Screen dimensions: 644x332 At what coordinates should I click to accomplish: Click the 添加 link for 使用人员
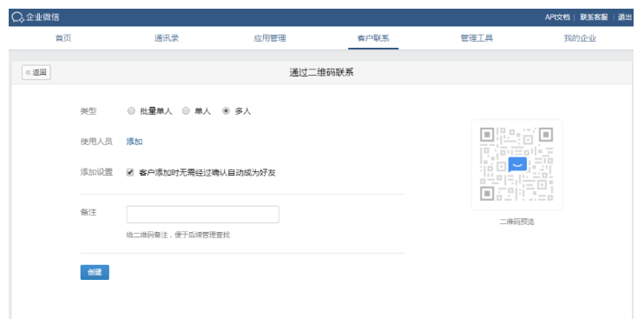click(135, 142)
